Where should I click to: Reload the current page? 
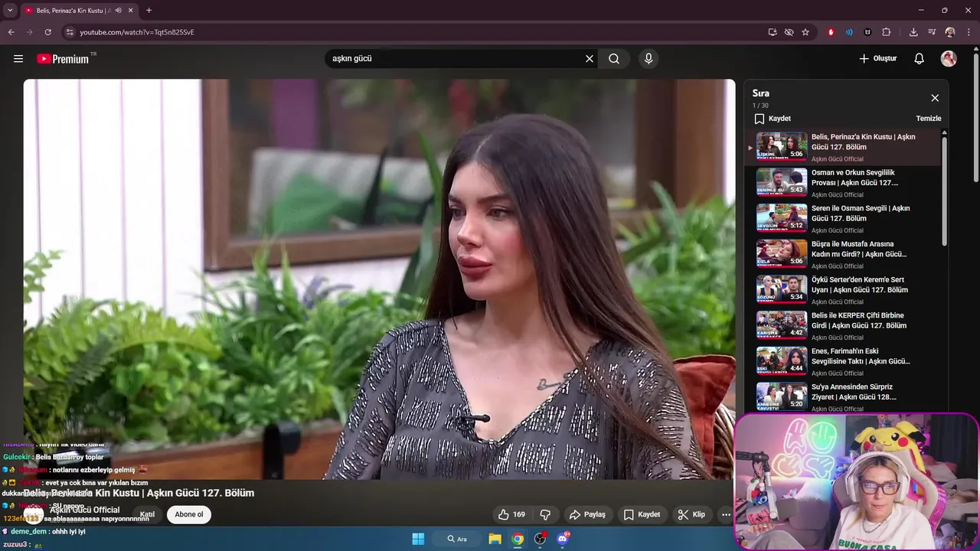47,32
